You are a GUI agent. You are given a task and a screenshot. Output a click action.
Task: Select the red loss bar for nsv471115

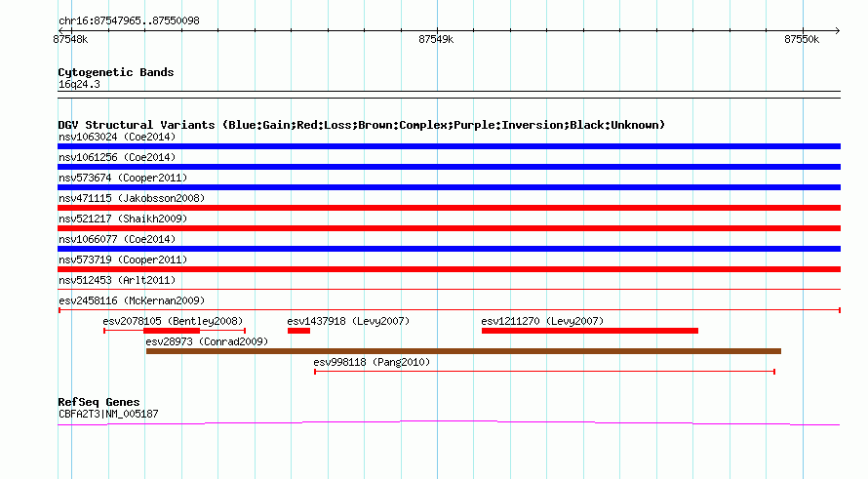[x=449, y=208]
